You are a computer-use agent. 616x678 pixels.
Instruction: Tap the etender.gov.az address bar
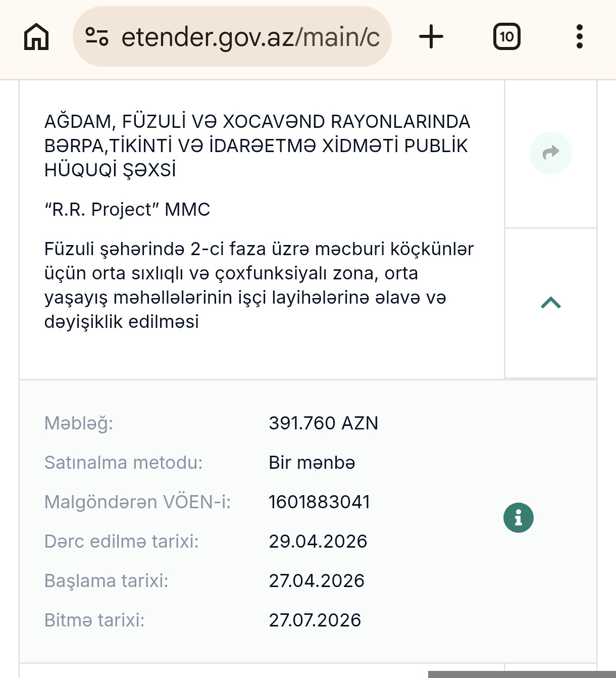250,37
